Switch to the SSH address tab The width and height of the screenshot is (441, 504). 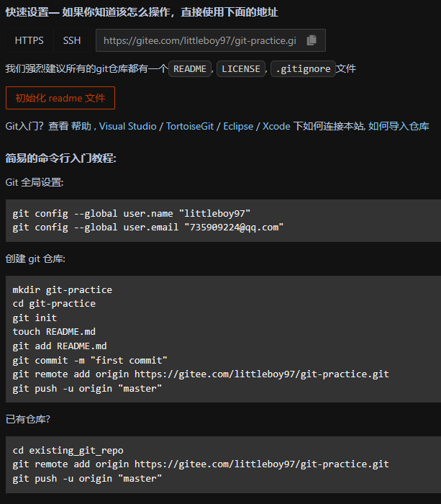pyautogui.click(x=72, y=40)
